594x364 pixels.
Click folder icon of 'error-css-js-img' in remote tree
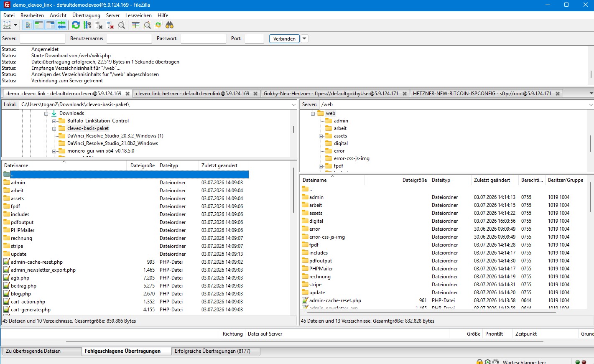pos(329,158)
